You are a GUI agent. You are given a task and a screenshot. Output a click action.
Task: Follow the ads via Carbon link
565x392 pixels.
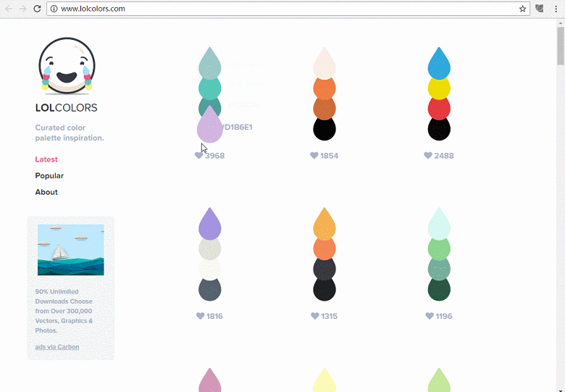(x=57, y=347)
